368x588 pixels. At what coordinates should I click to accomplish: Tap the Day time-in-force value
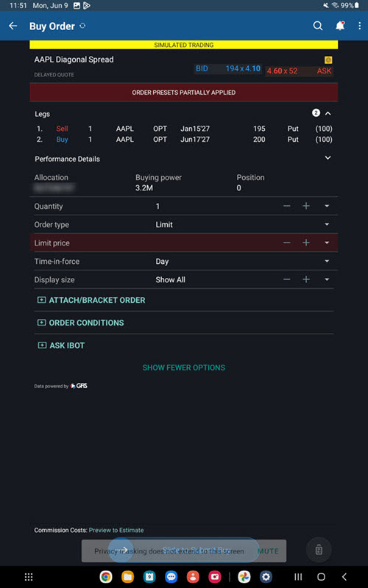[162, 262]
